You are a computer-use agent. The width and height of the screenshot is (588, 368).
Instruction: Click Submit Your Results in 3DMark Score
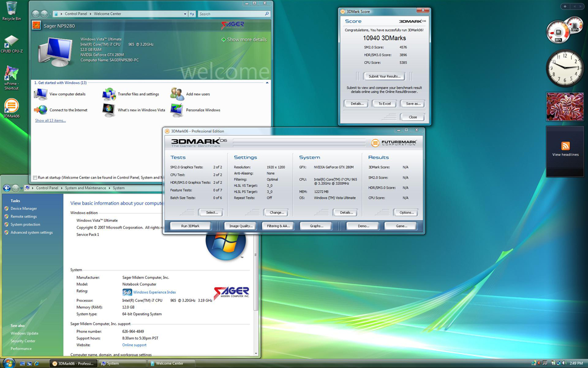point(385,76)
